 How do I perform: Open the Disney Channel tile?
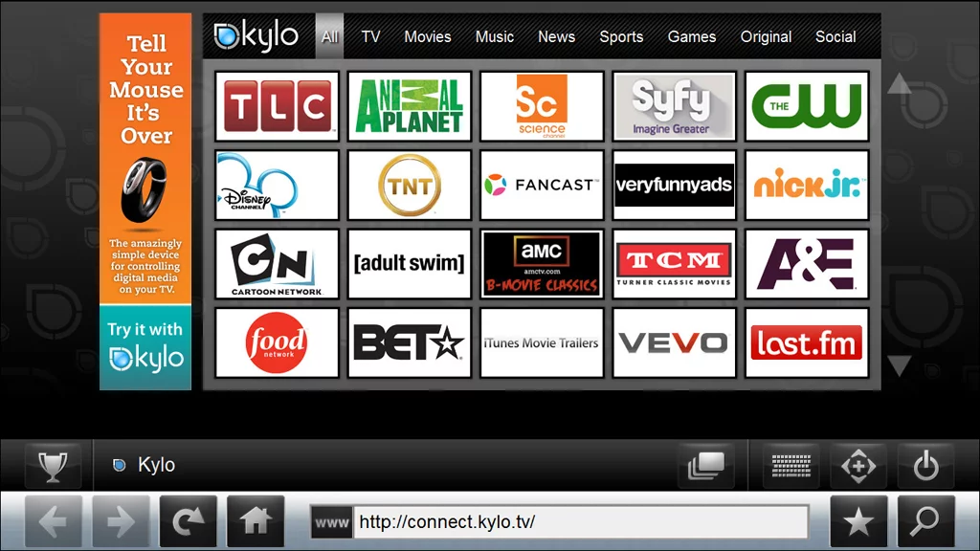pos(277,185)
